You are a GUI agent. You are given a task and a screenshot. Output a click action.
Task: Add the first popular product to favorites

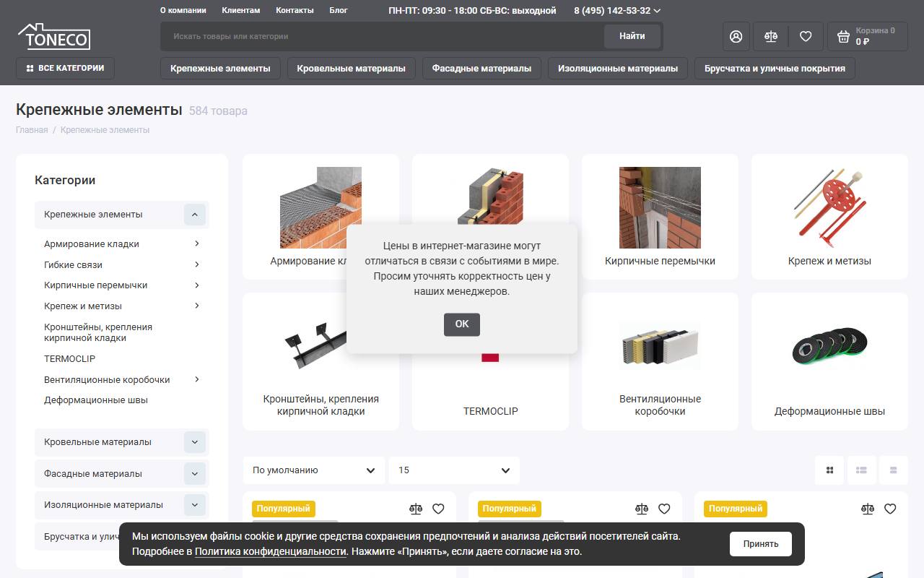tap(438, 509)
